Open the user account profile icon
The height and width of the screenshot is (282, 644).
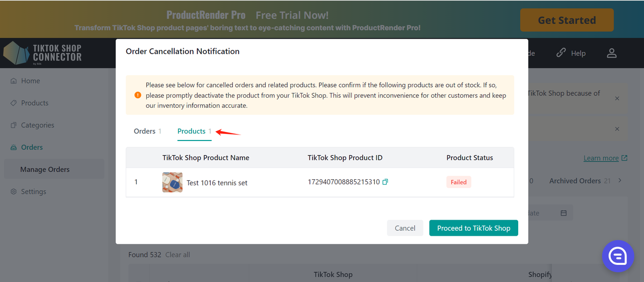click(611, 53)
